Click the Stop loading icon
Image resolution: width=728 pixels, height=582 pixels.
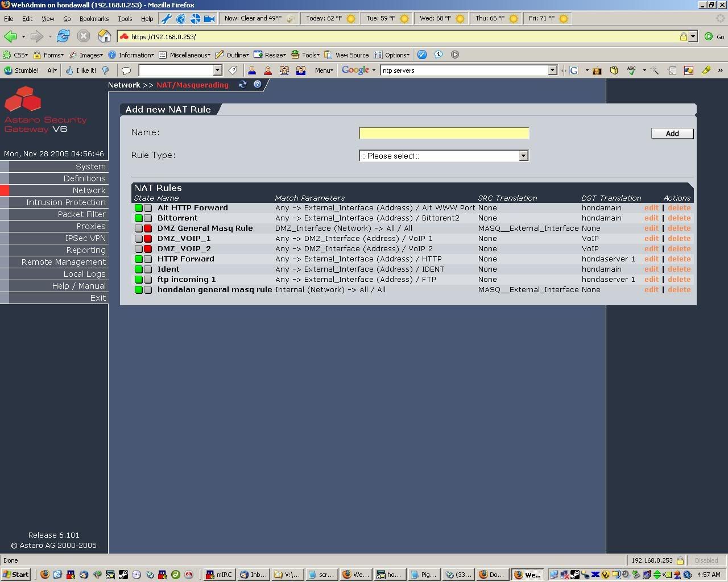84,36
